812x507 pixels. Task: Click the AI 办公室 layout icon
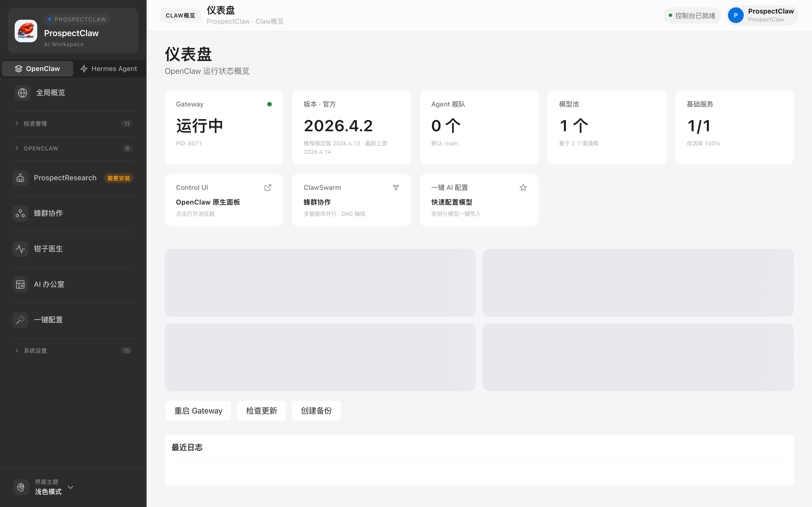tap(21, 285)
